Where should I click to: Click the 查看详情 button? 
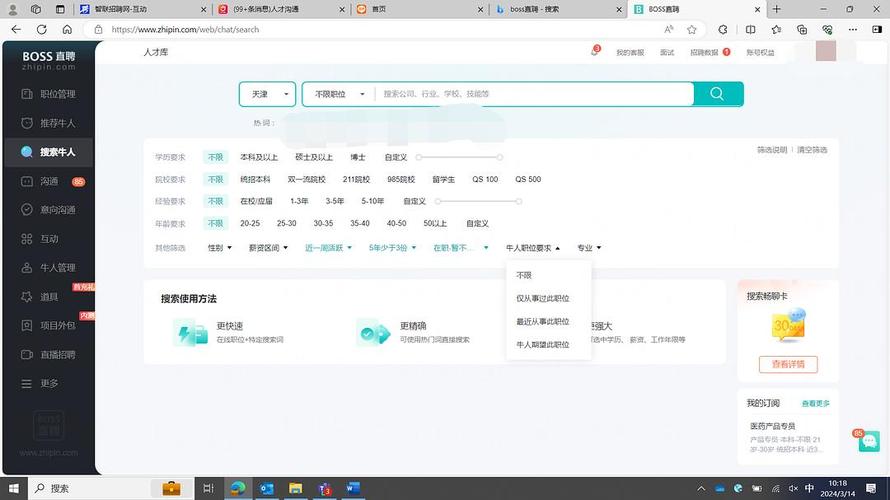click(788, 364)
